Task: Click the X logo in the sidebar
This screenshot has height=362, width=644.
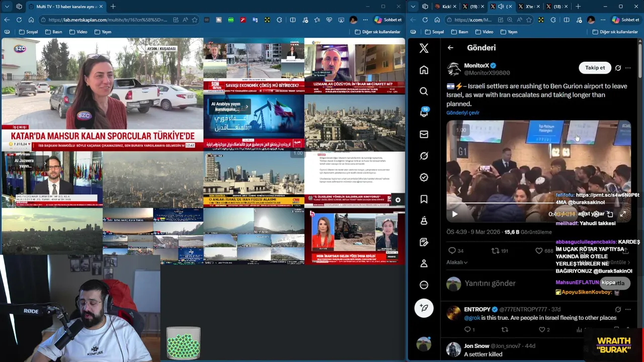Action: 424,48
